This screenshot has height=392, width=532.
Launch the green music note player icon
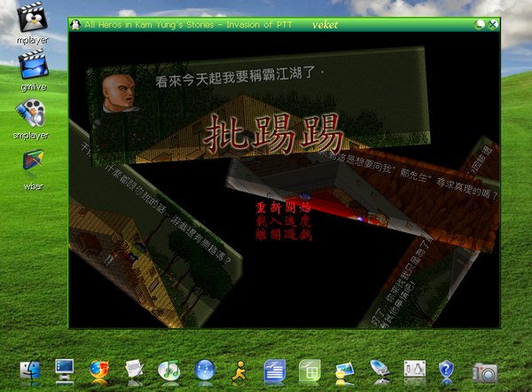[169, 370]
